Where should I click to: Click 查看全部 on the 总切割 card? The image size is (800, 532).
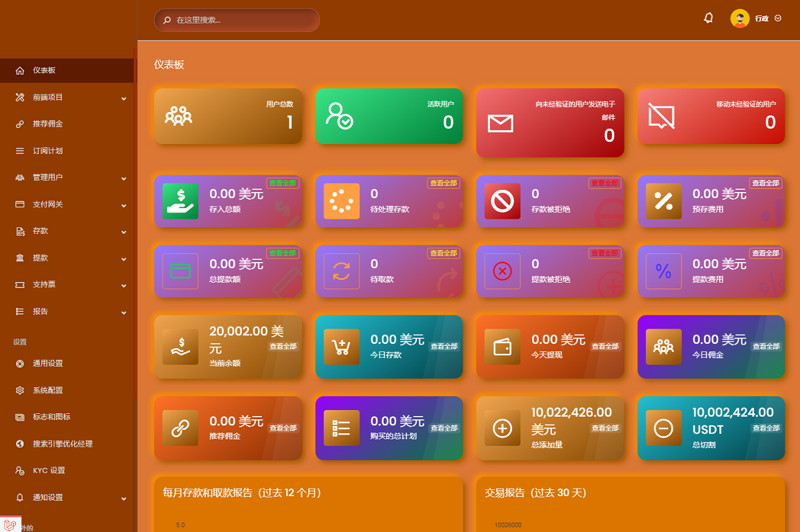[x=766, y=428]
